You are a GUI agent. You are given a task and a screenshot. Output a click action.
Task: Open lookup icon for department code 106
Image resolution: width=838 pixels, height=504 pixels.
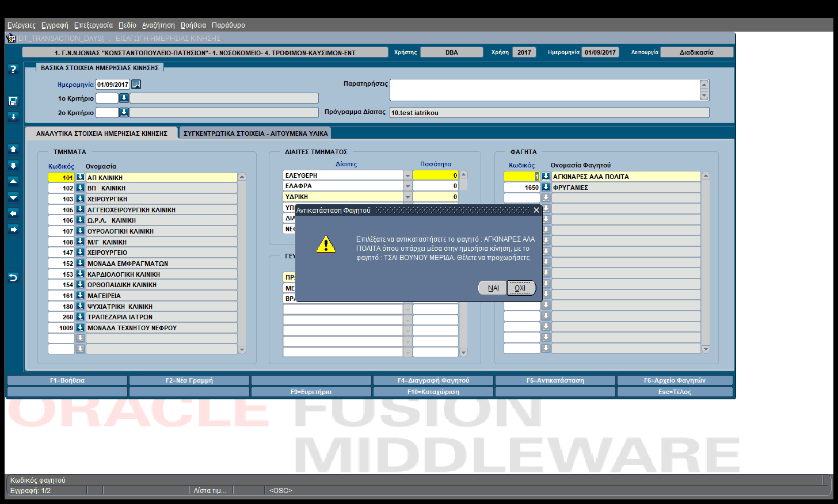pos(81,220)
